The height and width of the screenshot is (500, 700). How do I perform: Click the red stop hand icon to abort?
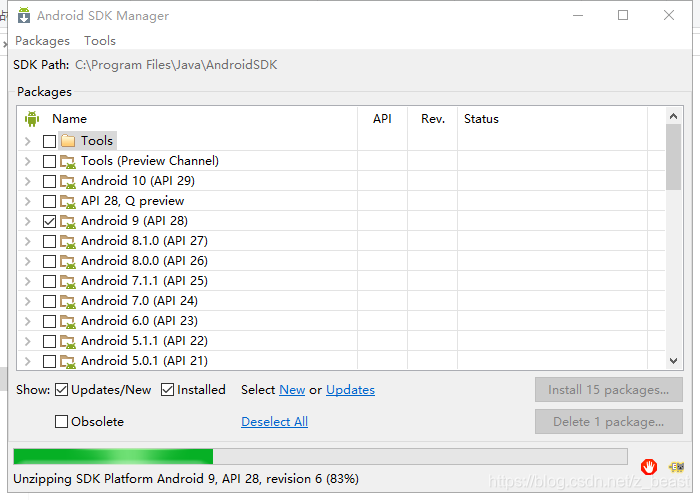click(x=649, y=467)
